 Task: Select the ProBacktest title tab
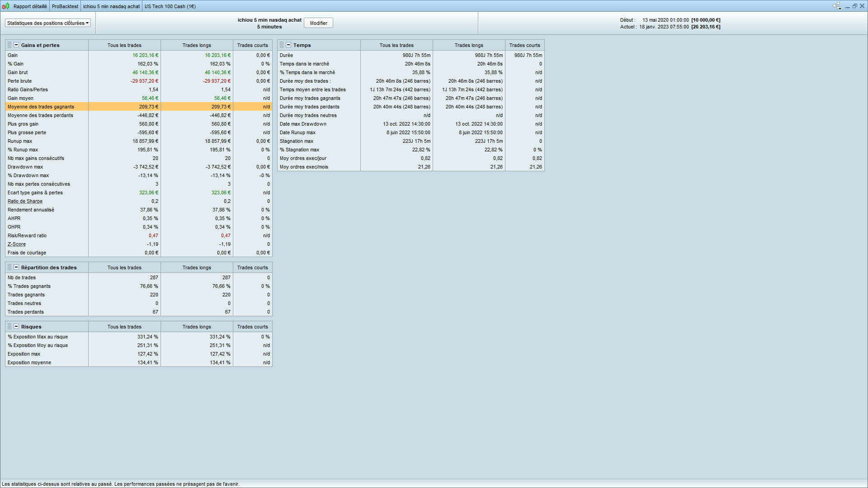coord(65,6)
